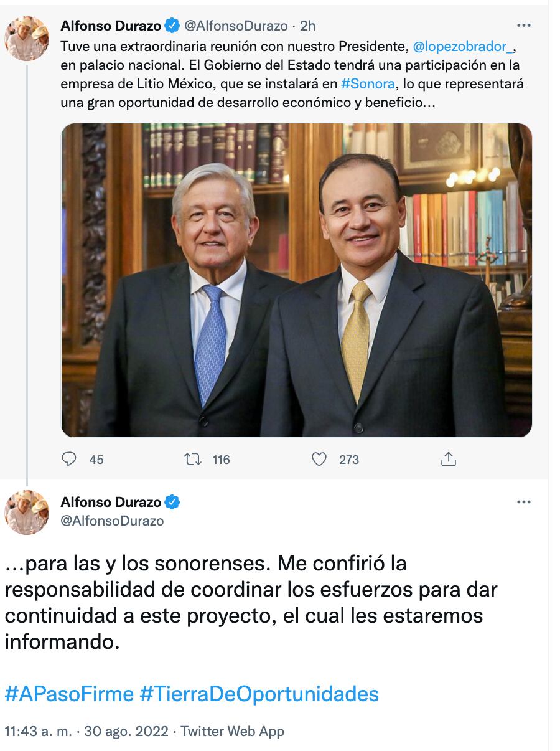
Task: Retweet the post with 116 retweets
Action: 193,460
